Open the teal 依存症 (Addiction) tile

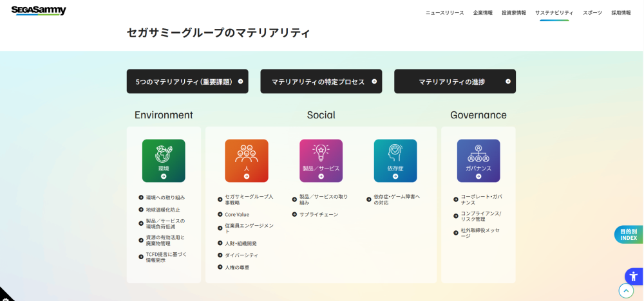(395, 160)
